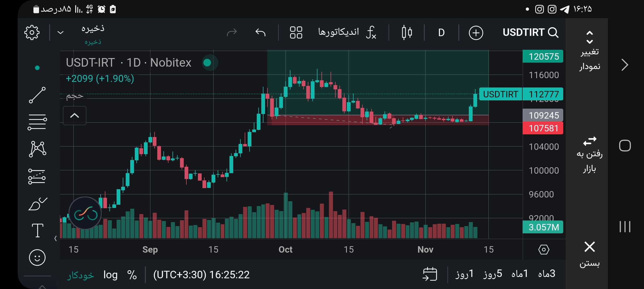Open the Fibonacci retracement tool
Image resolution: width=644 pixels, height=289 pixels.
[37, 122]
